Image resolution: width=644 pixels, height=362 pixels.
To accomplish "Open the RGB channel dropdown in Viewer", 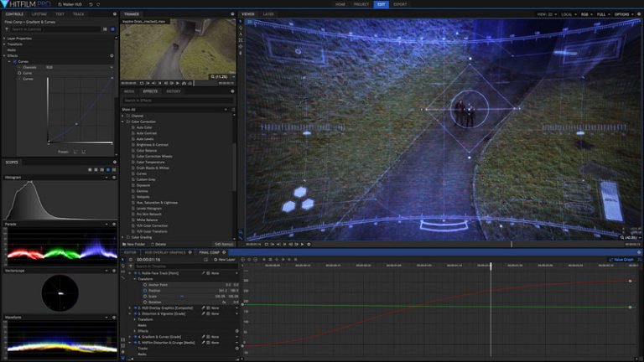I will [586, 14].
